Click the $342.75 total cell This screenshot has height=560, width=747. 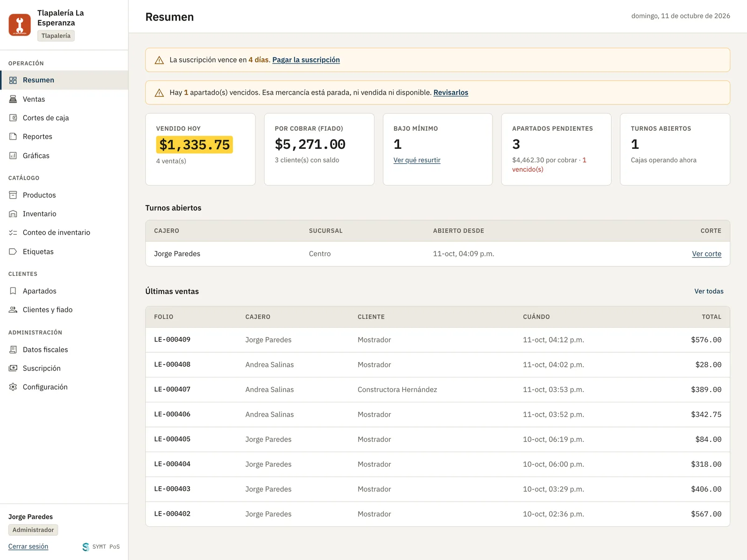pyautogui.click(x=706, y=414)
